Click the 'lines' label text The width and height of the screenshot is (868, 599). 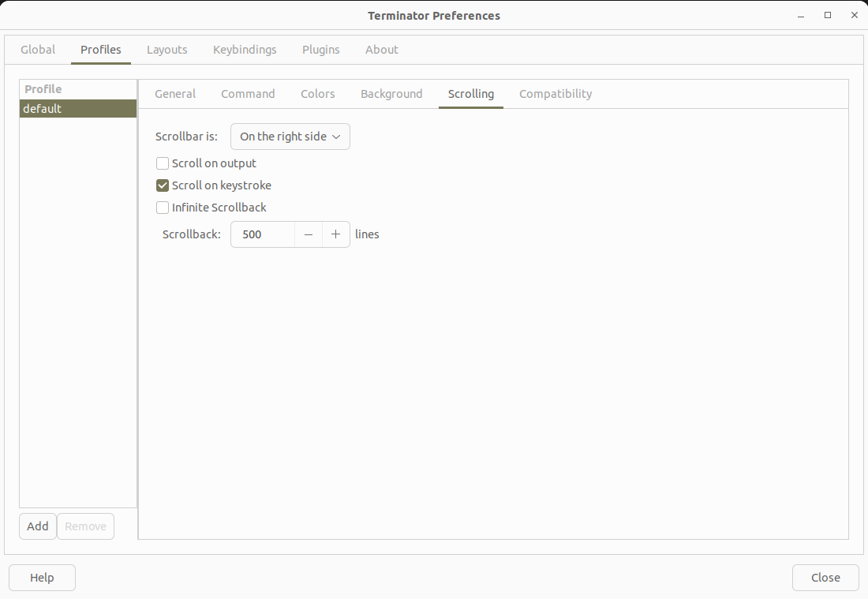pyautogui.click(x=367, y=234)
